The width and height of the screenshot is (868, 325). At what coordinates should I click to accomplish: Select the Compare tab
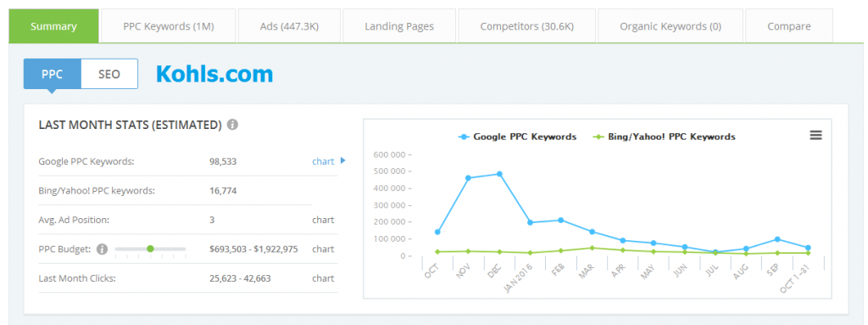789,26
